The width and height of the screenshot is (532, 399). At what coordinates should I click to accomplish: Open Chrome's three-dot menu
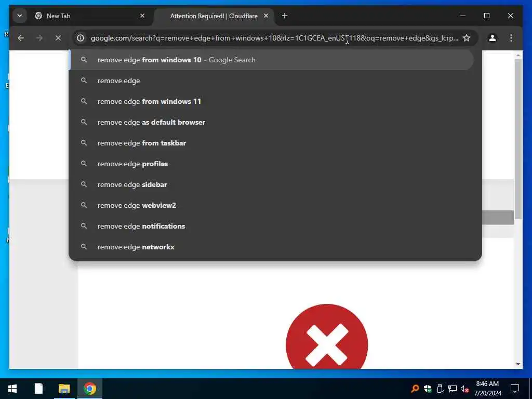(x=511, y=38)
